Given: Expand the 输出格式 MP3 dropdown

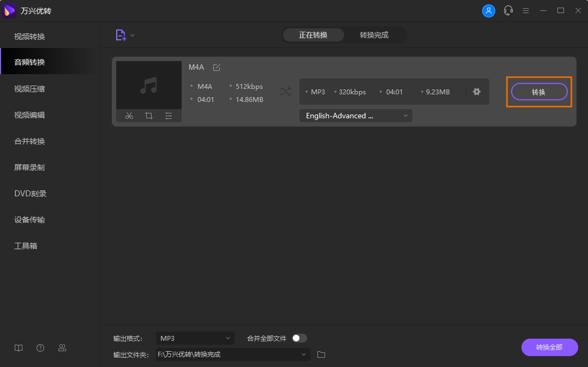Looking at the screenshot, I should [195, 338].
